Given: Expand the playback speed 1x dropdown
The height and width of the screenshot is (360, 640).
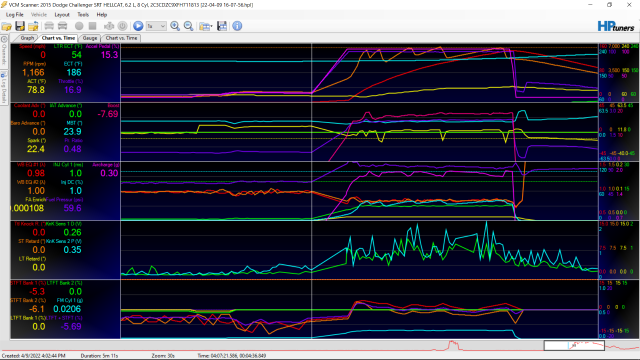Looking at the screenshot, I should click(156, 26).
